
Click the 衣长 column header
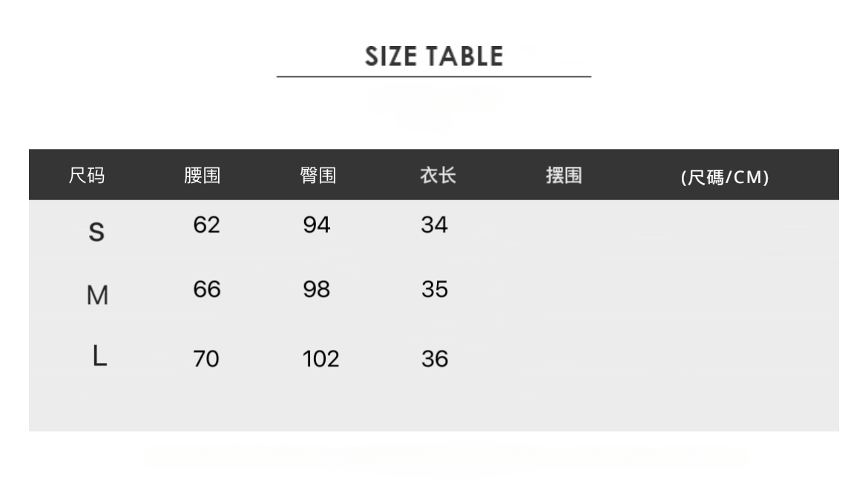(438, 176)
